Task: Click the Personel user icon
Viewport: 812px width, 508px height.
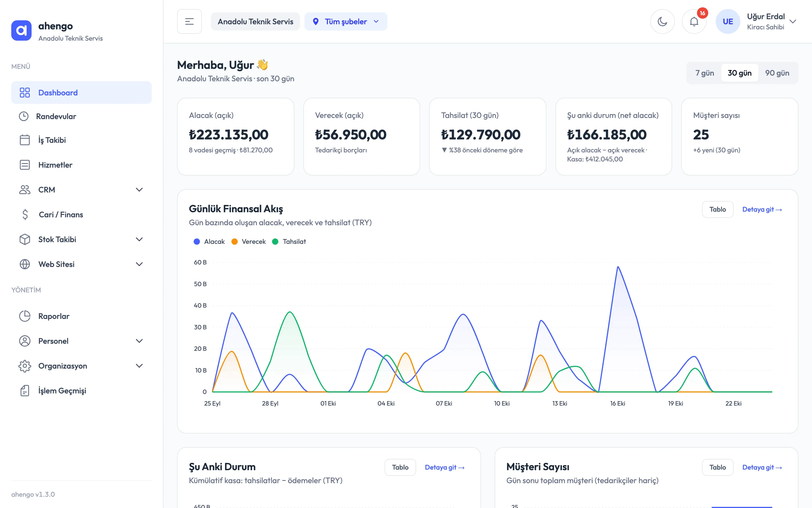Action: [25, 341]
